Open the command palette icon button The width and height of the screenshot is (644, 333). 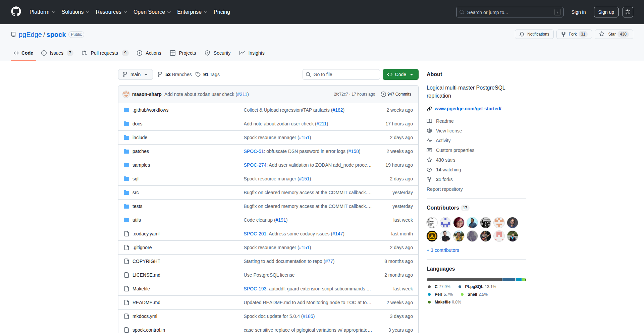click(628, 12)
